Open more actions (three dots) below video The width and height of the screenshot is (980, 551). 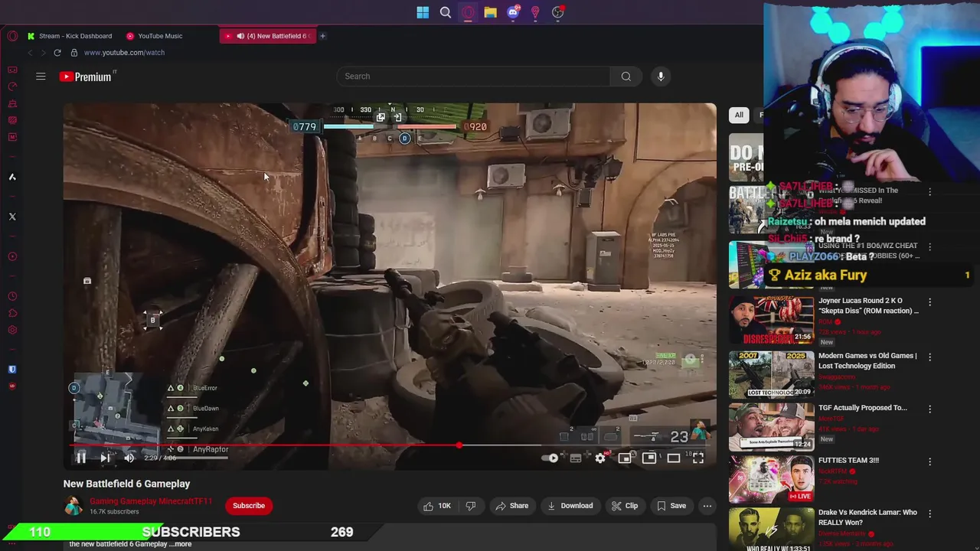pos(707,505)
